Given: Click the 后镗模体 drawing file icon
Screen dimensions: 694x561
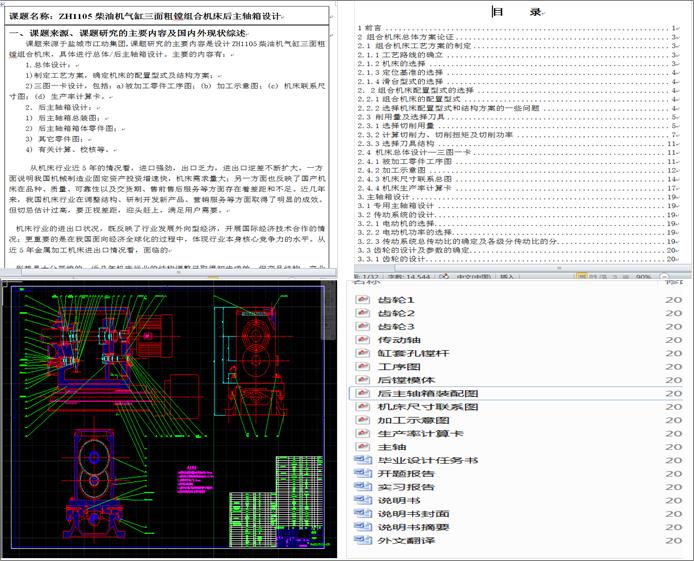Looking at the screenshot, I should tap(362, 380).
